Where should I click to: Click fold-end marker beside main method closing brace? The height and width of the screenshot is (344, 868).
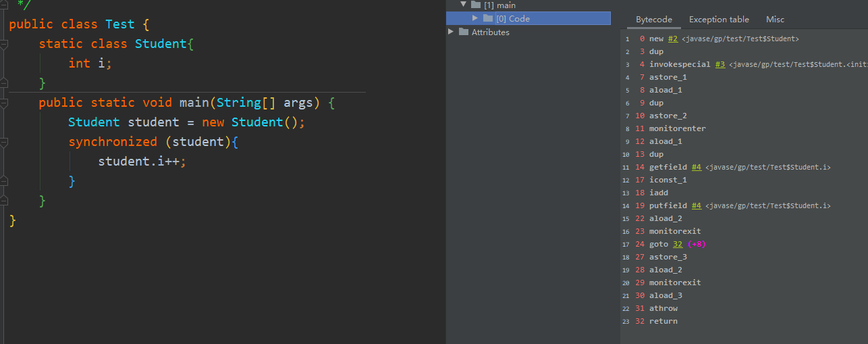click(x=3, y=201)
